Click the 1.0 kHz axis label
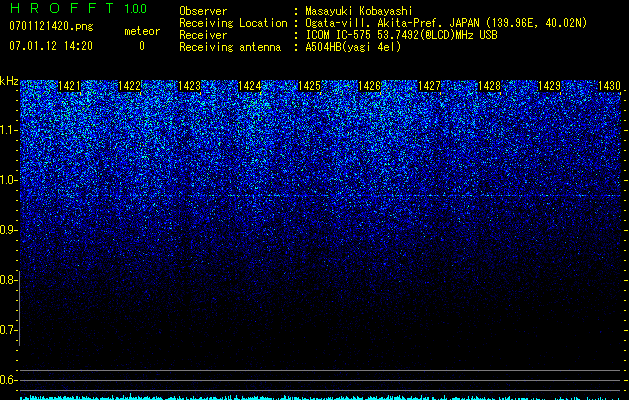The width and height of the screenshot is (629, 400). click(x=8, y=180)
